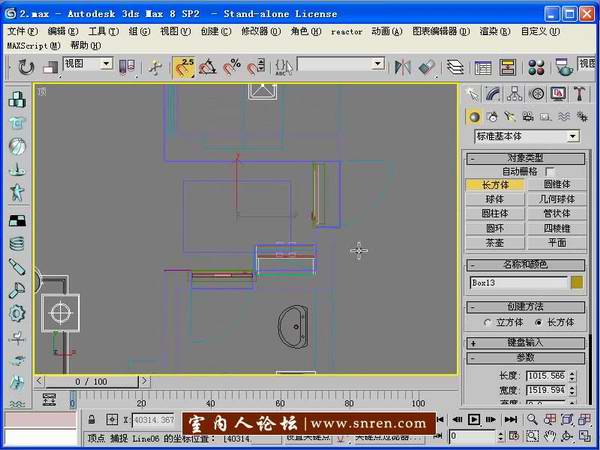Click the use pivot point center icon
This screenshot has height=450, width=600.
coord(127,67)
